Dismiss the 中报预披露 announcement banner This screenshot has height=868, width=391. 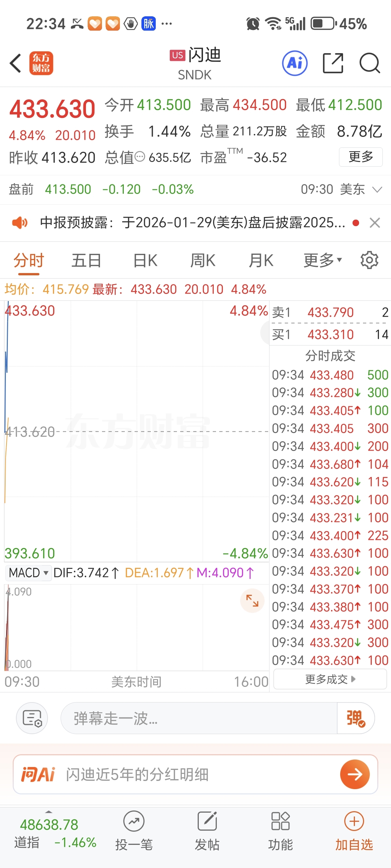(x=374, y=223)
